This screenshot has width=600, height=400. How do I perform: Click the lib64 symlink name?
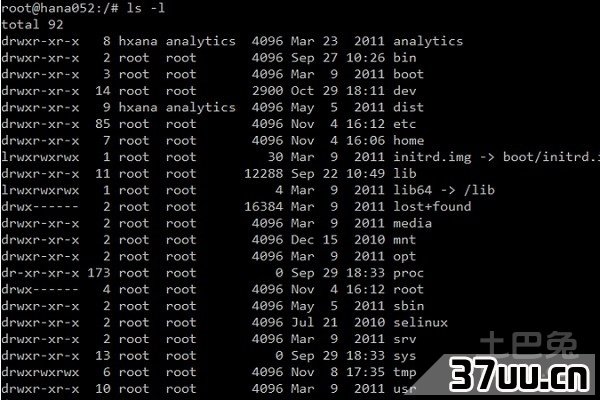click(x=412, y=190)
